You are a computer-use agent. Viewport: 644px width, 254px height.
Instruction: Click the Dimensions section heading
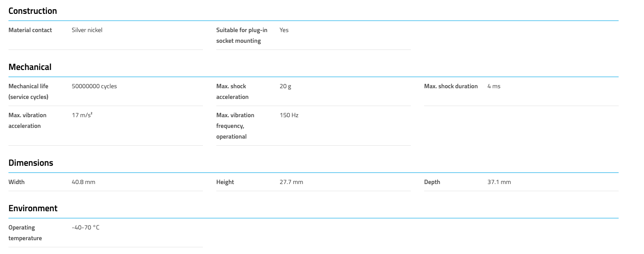(x=31, y=163)
